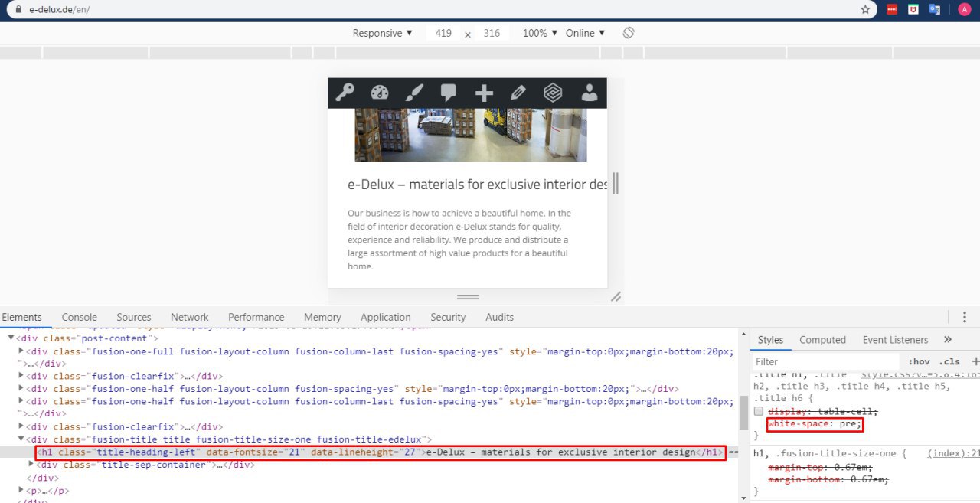Toggle the .cls class editor button
The width and height of the screenshot is (980, 503).
(x=949, y=361)
